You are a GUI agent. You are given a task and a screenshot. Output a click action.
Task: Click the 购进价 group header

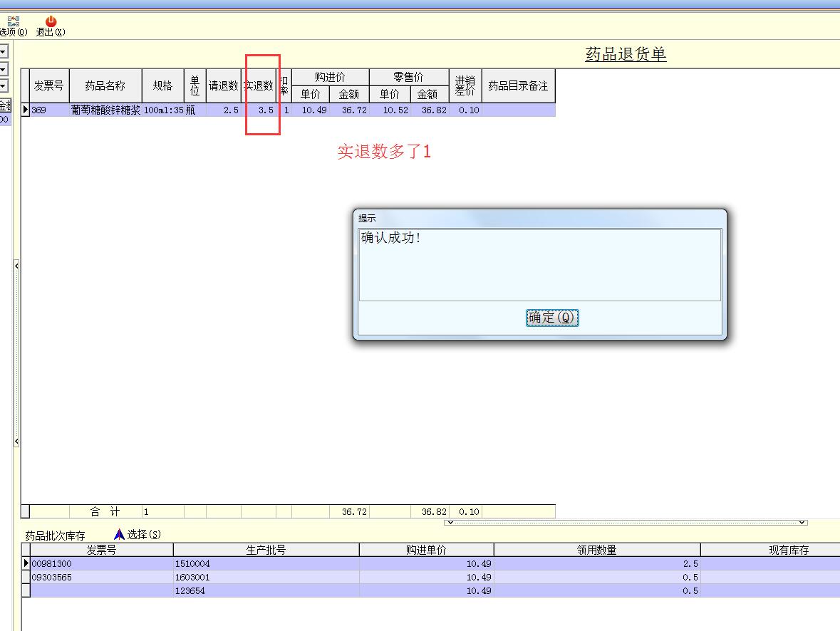(330, 77)
